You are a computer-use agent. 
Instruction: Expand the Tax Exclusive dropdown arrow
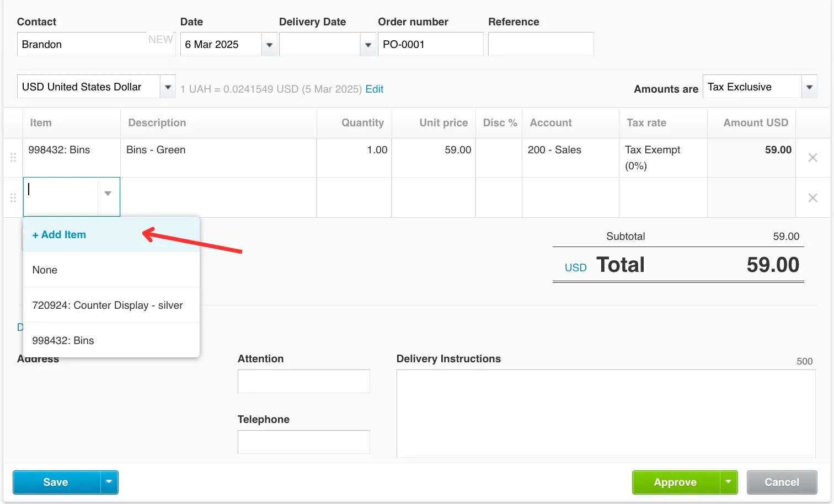(809, 87)
